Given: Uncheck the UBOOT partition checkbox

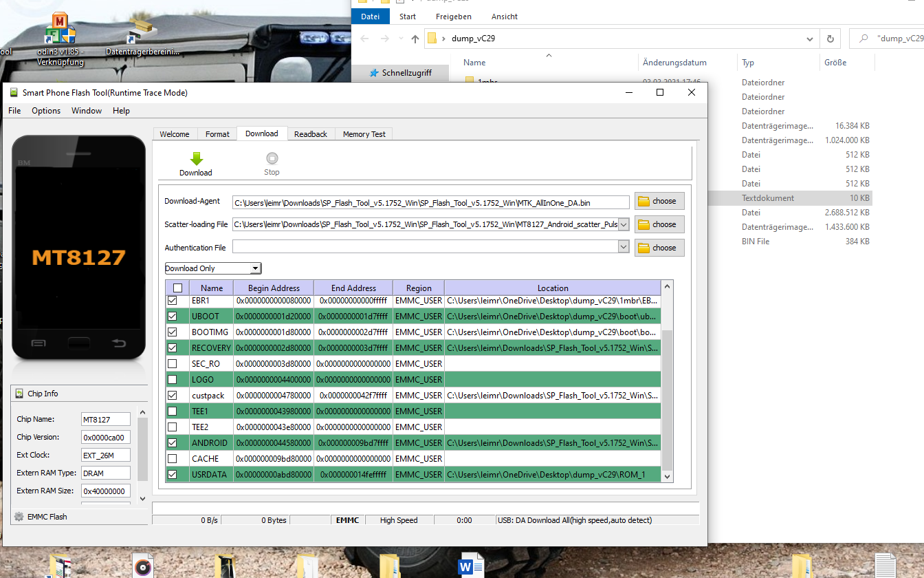Looking at the screenshot, I should 173,317.
